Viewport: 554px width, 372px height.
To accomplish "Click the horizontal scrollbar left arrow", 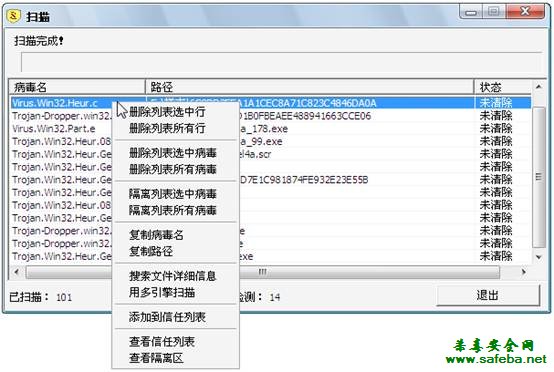I will click(x=16, y=272).
